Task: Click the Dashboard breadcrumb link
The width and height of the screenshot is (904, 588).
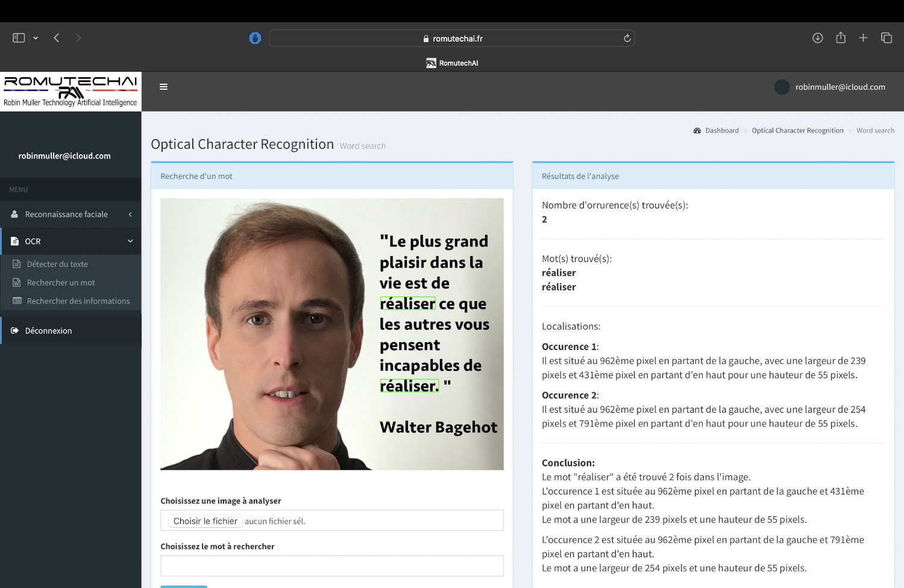Action: (x=721, y=131)
